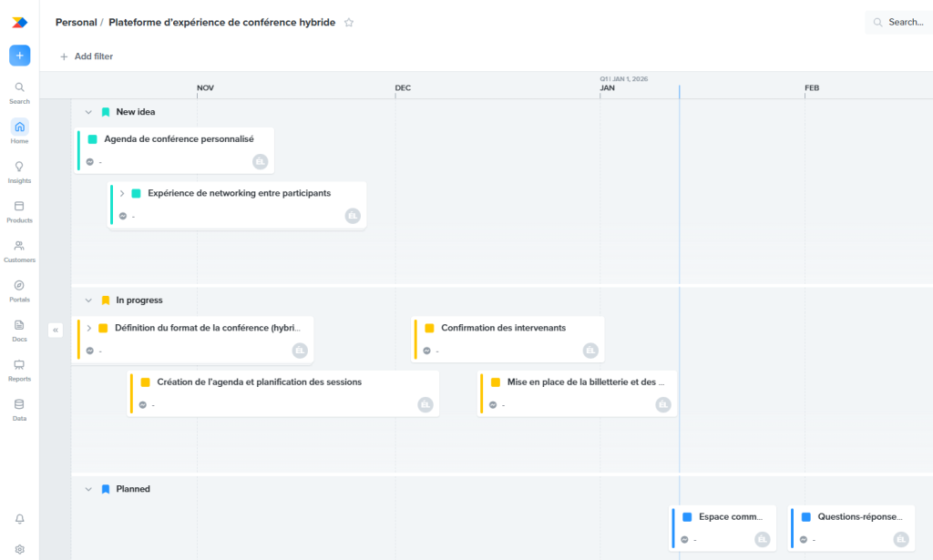Click the yellow status square on Confirmation des intervenants
Viewport: 933px width, 560px height.
(430, 328)
